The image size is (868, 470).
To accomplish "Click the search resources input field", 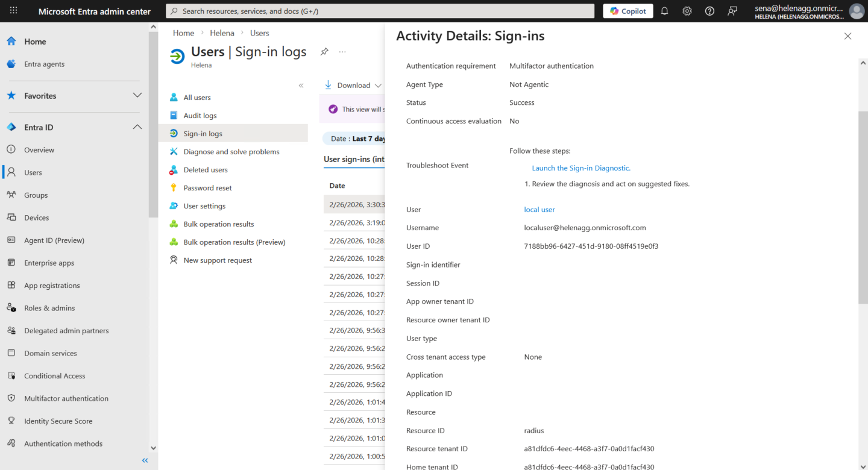I will tap(380, 11).
